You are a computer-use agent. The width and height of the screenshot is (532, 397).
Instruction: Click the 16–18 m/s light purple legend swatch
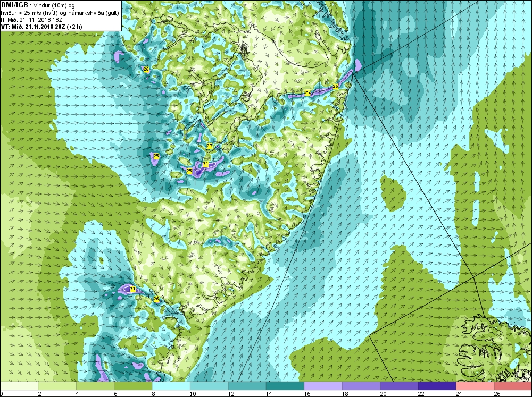pos(323,386)
